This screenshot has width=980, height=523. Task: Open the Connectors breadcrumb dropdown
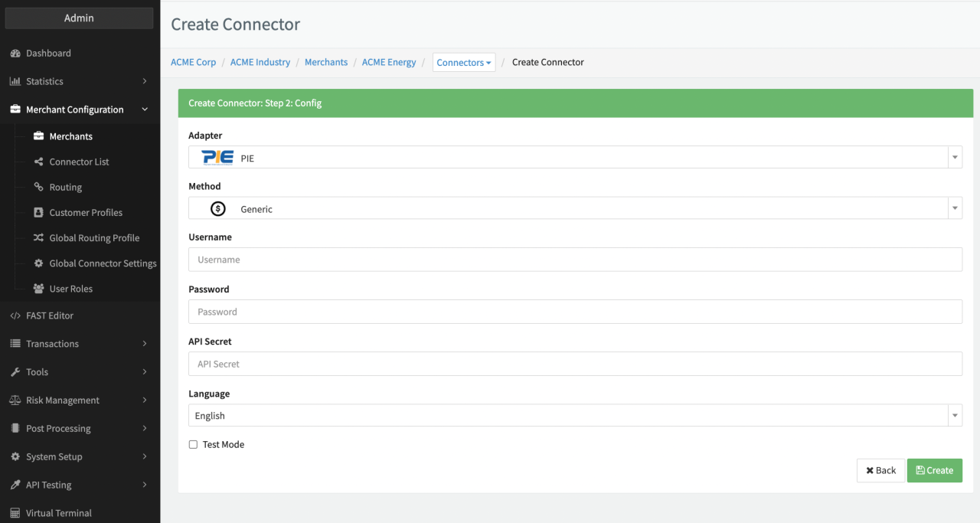click(464, 63)
